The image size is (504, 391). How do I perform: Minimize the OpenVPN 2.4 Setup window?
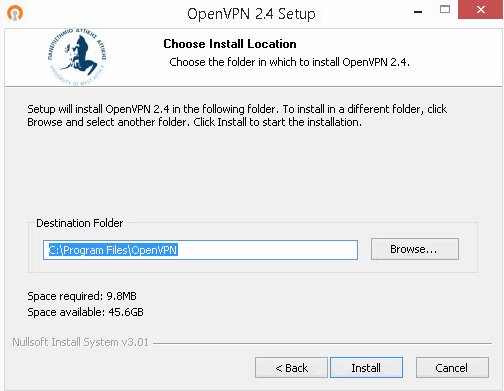pyautogui.click(x=418, y=12)
